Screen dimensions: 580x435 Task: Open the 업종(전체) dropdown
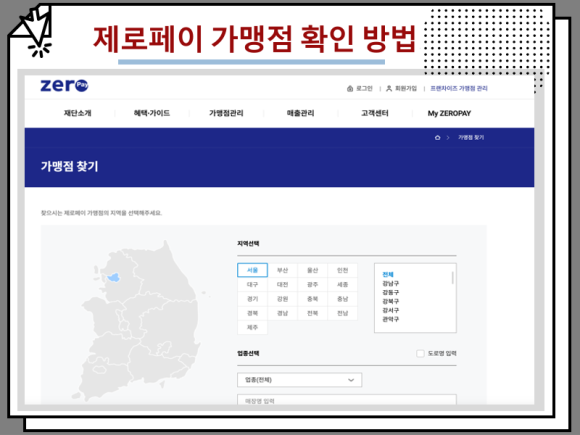click(300, 380)
